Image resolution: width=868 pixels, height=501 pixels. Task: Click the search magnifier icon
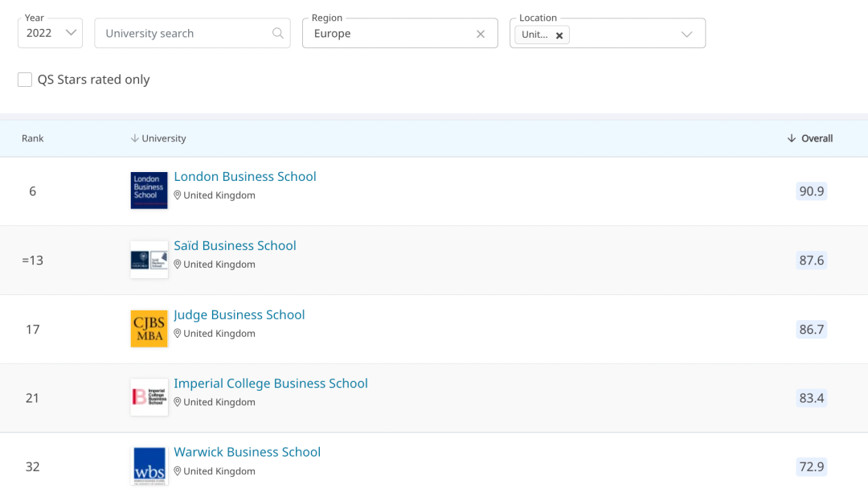[x=277, y=34]
